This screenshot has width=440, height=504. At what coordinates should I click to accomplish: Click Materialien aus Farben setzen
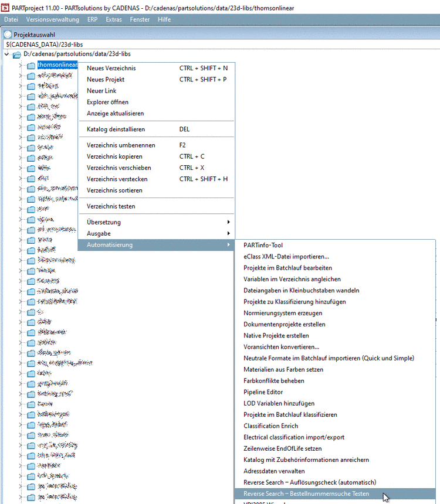tap(335, 369)
